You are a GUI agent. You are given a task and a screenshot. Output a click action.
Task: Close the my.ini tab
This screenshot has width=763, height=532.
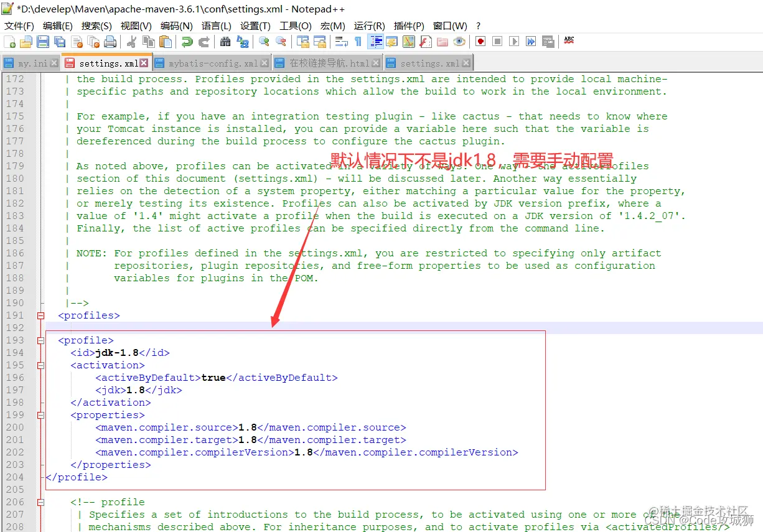(55, 63)
